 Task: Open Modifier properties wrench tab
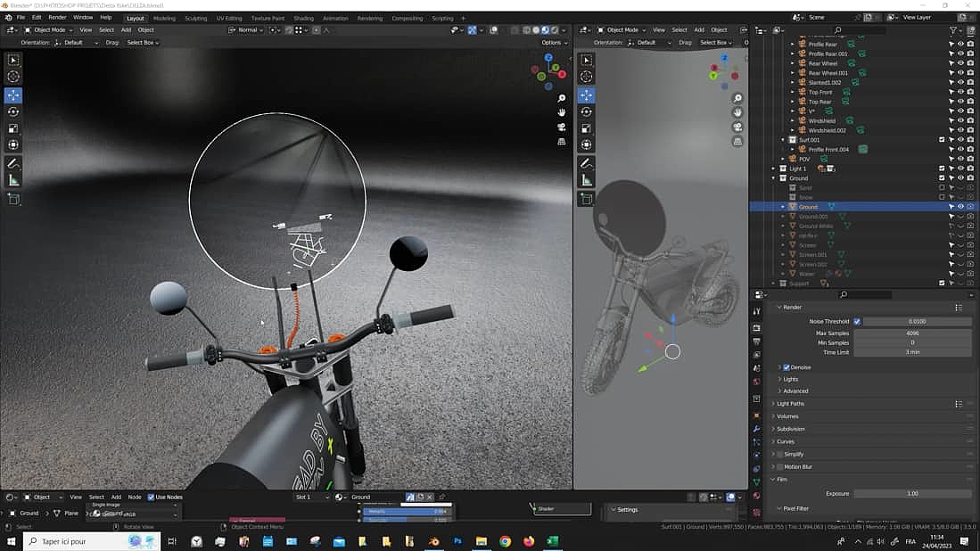[x=756, y=429]
